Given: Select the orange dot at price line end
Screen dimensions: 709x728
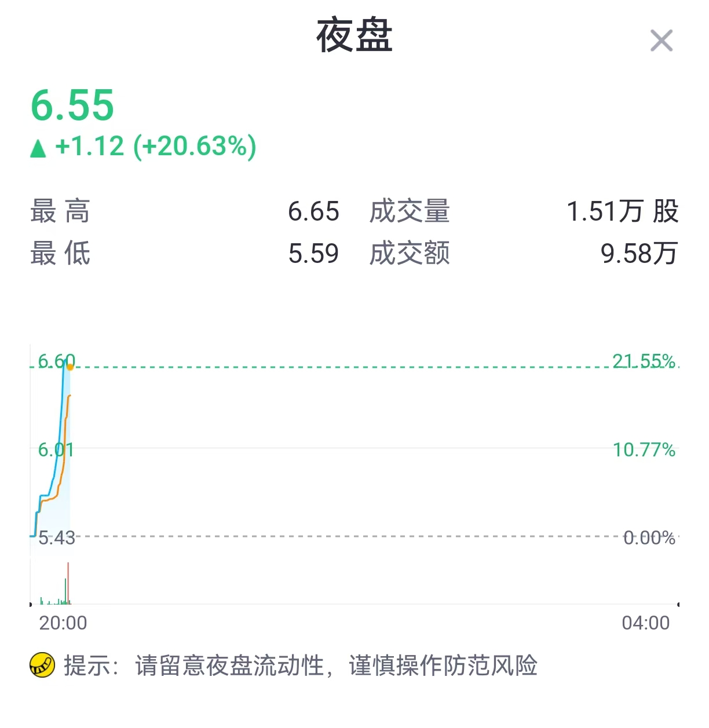Looking at the screenshot, I should (70, 366).
